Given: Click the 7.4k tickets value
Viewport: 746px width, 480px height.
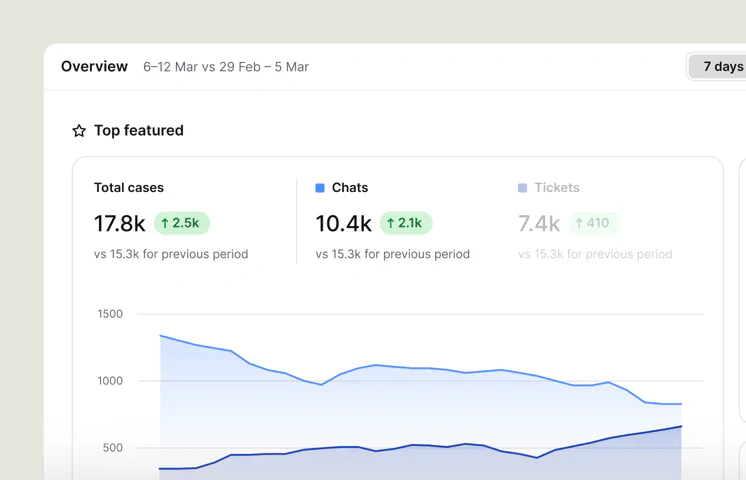Looking at the screenshot, I should [539, 224].
